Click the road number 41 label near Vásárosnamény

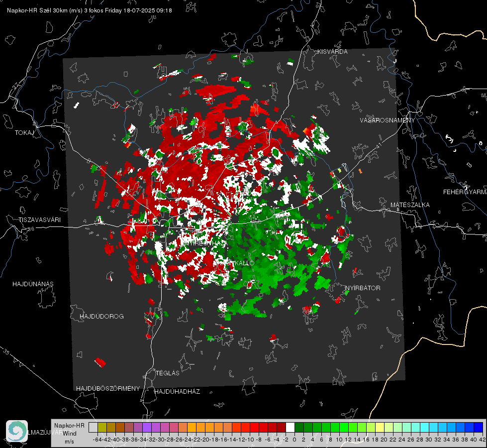coord(379,146)
